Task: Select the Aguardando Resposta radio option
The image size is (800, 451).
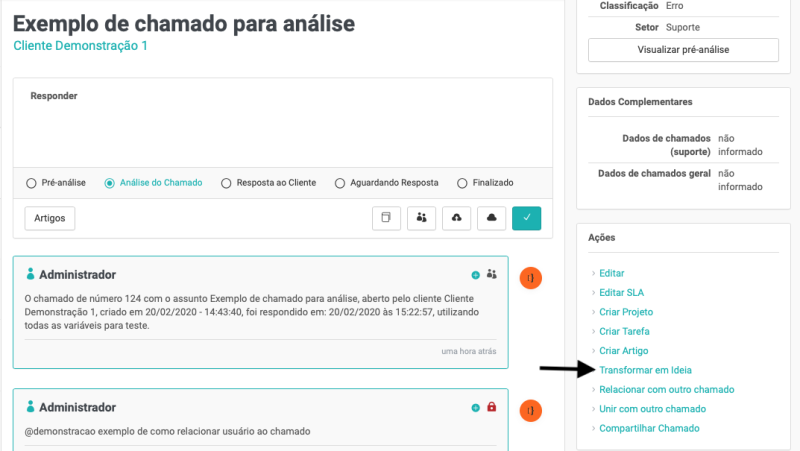Action: (340, 183)
